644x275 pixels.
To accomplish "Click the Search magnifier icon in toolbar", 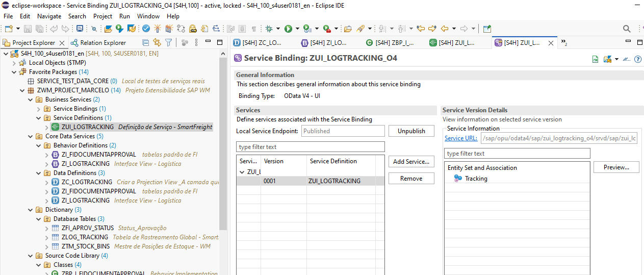I will point(627,29).
